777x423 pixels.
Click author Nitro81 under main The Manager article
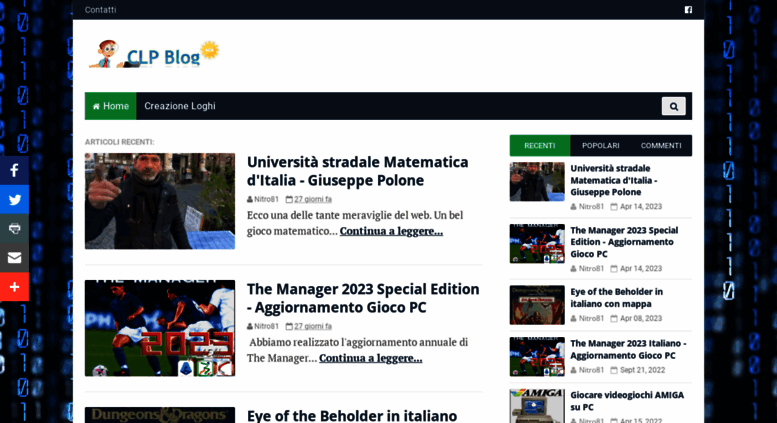[266, 326]
